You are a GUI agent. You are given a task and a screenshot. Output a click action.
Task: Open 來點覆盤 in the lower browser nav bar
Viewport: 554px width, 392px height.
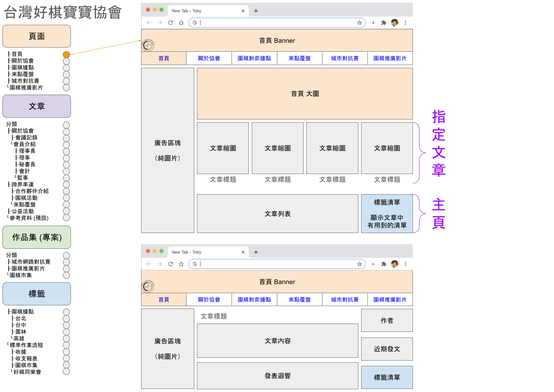(x=300, y=300)
